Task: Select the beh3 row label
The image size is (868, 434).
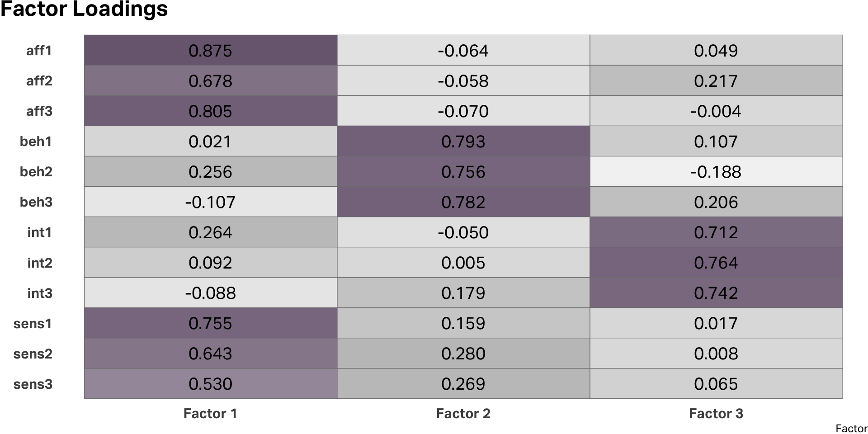Action: click(x=36, y=202)
